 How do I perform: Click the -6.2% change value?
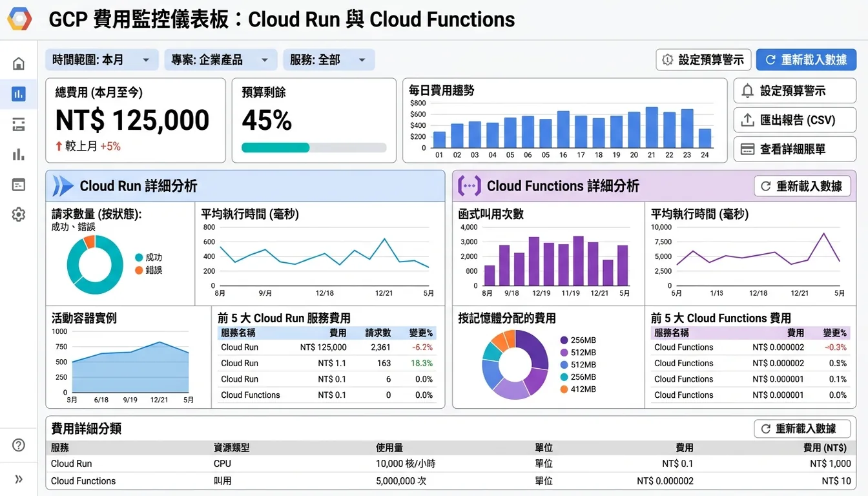tap(422, 347)
